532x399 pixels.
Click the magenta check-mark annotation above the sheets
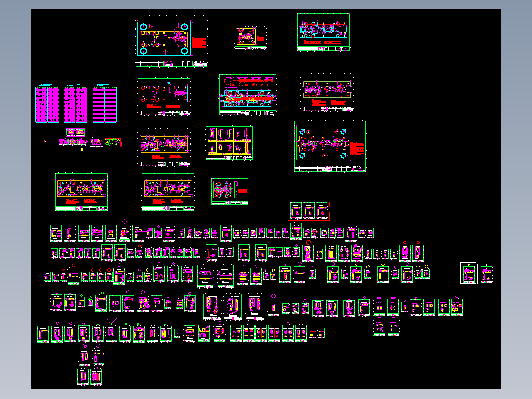pos(113,321)
